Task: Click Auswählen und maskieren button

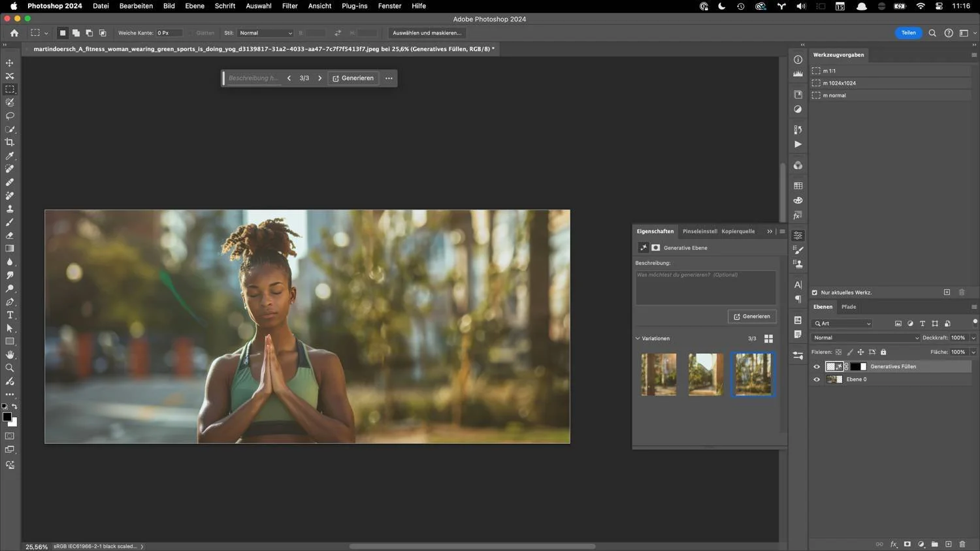Action: coord(427,33)
